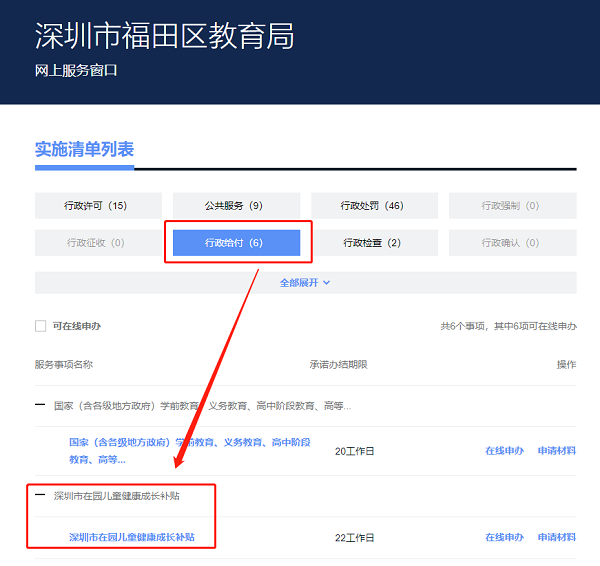Switch to 行政处罚 (46) tab

[375, 206]
